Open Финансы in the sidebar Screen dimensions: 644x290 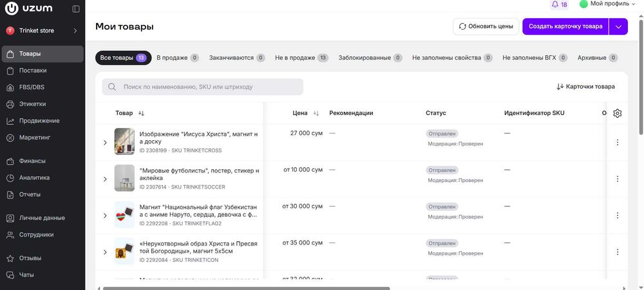[43, 161]
